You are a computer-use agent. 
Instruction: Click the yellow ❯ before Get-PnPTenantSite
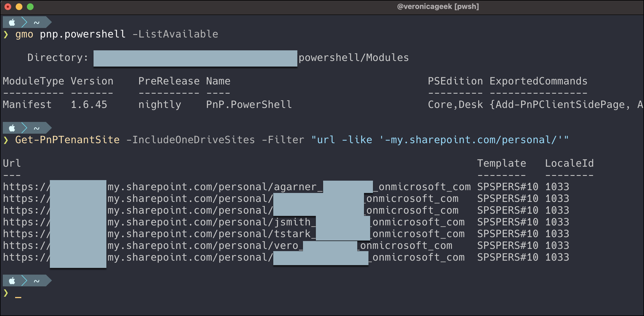pos(6,140)
